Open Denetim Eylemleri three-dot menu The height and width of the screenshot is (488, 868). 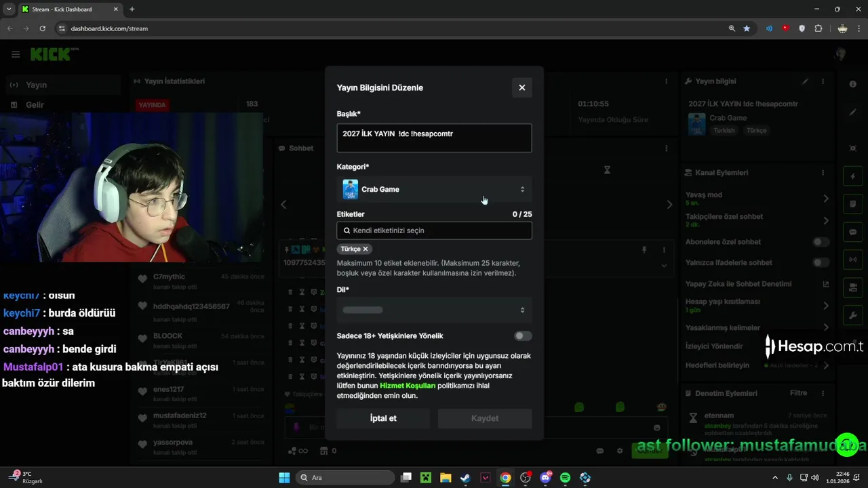(x=823, y=393)
